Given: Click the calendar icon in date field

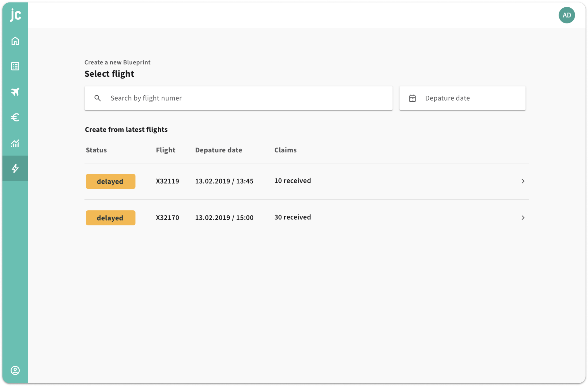Looking at the screenshot, I should pos(412,98).
